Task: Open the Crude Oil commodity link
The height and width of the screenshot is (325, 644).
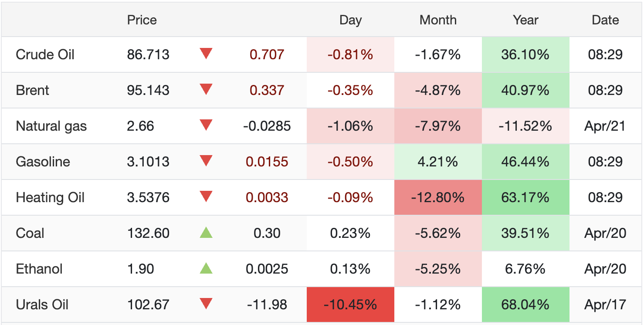Action: pos(45,54)
